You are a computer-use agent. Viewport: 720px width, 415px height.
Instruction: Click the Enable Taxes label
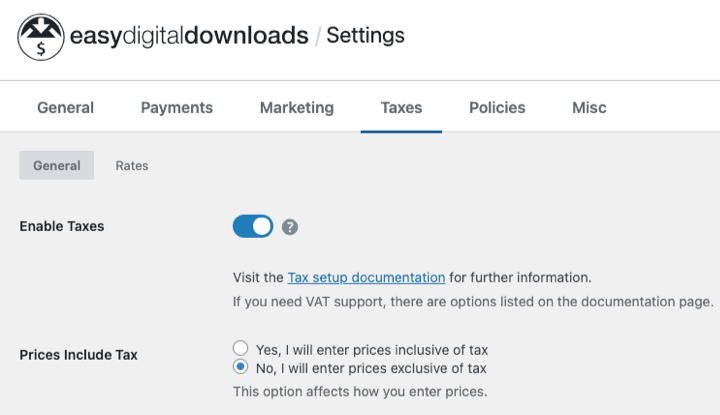62,226
